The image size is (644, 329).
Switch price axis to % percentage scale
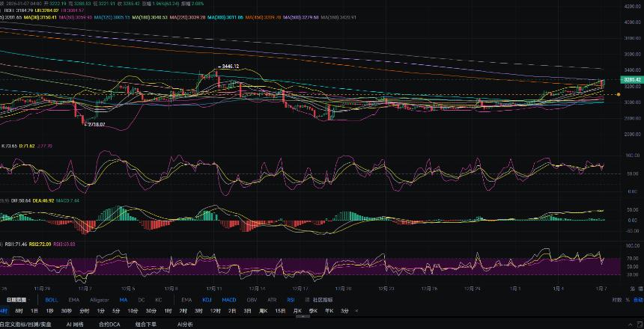(628, 300)
